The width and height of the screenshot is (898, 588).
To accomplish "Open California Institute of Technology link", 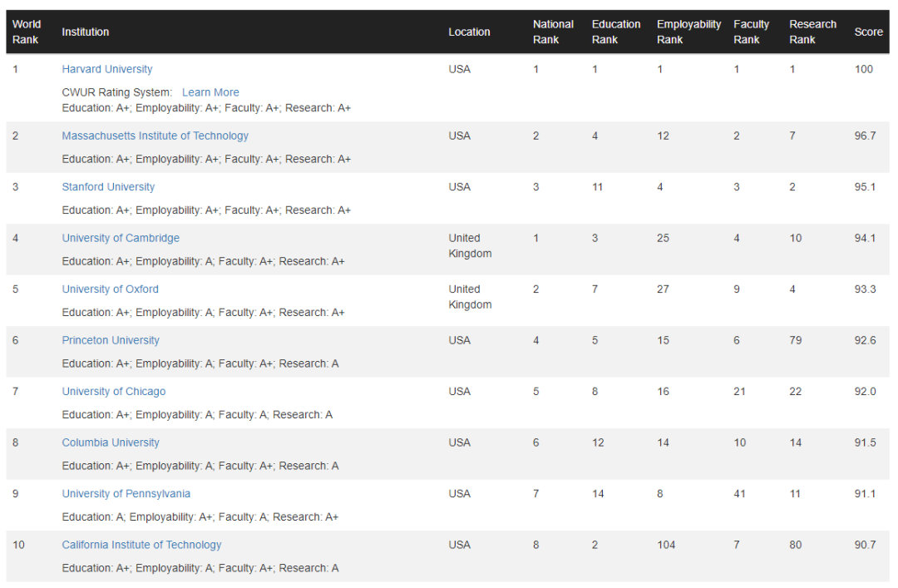I will [141, 545].
